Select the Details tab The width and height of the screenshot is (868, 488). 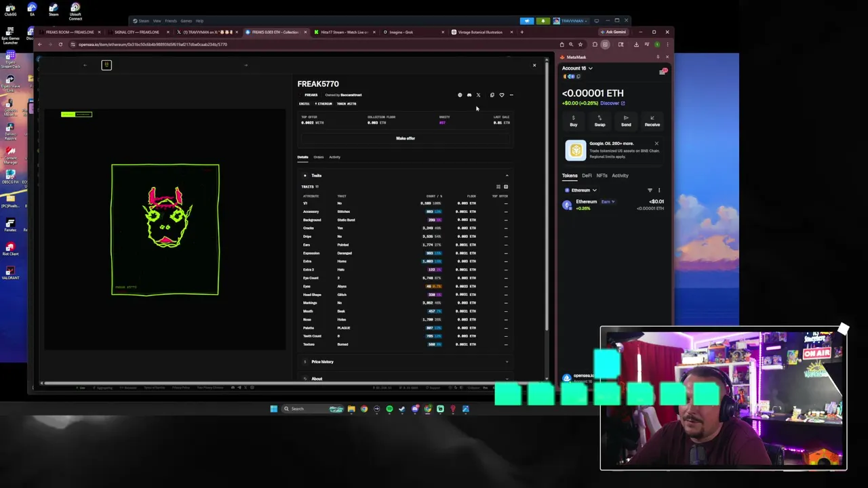[302, 157]
